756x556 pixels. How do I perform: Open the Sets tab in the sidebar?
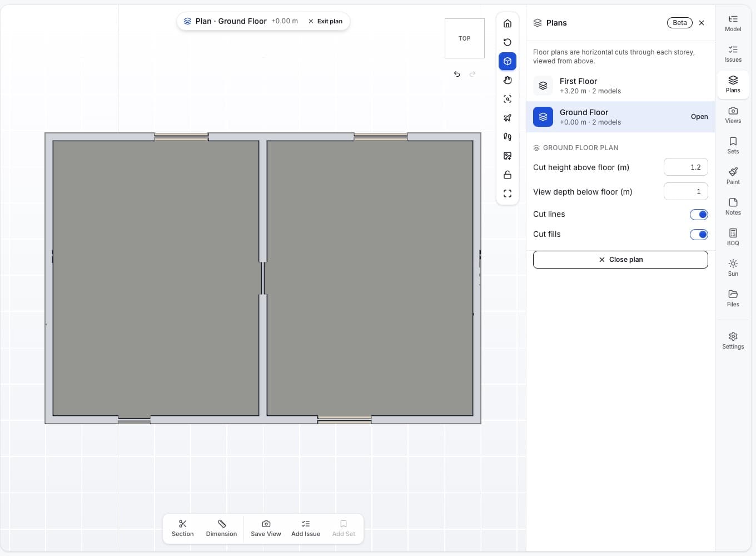[733, 146]
